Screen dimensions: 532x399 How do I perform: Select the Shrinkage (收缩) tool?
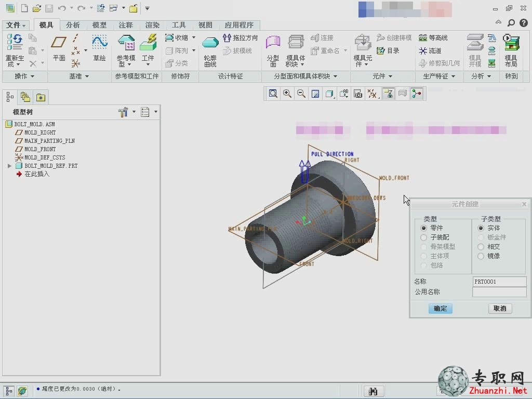pyautogui.click(x=177, y=37)
